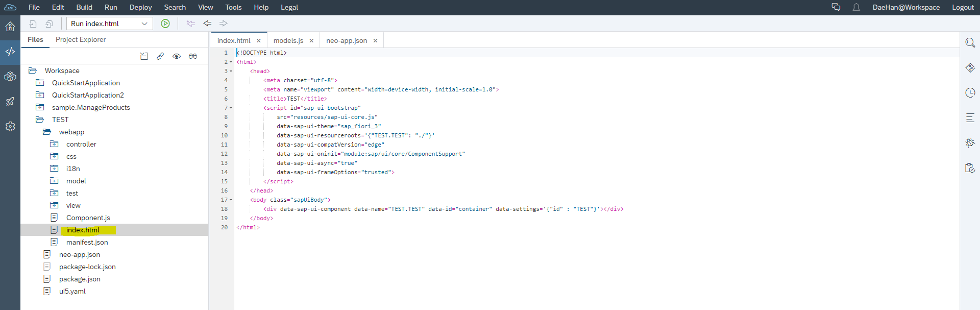The height and width of the screenshot is (310, 980).
Task: Open the View menu
Action: click(206, 7)
